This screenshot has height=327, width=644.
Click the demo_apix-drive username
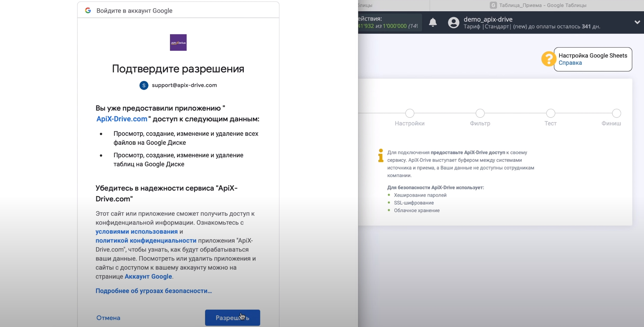point(488,19)
